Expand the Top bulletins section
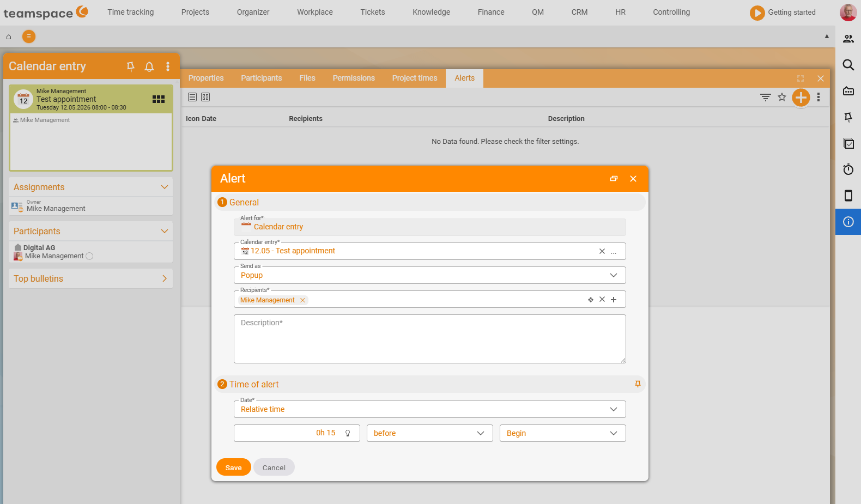Screen dimensions: 861x504 pos(165,278)
